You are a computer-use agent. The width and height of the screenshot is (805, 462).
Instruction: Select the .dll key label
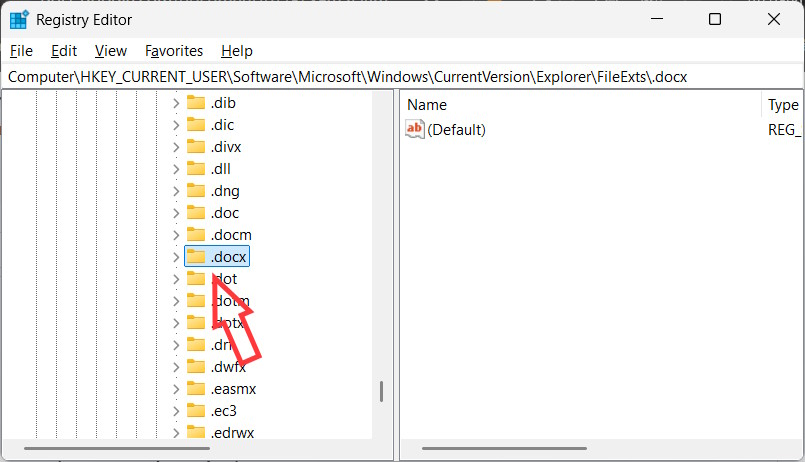(220, 169)
